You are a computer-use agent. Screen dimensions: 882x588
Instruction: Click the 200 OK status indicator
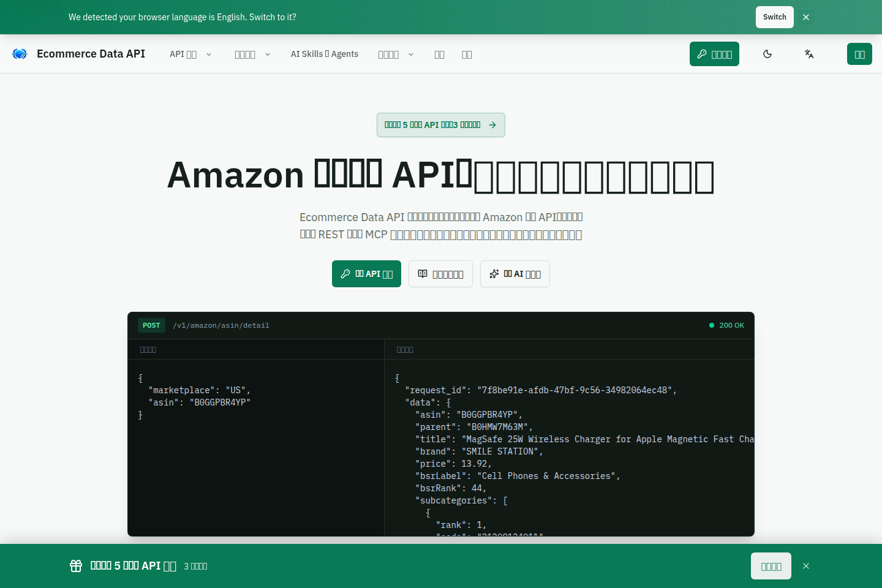pos(727,325)
